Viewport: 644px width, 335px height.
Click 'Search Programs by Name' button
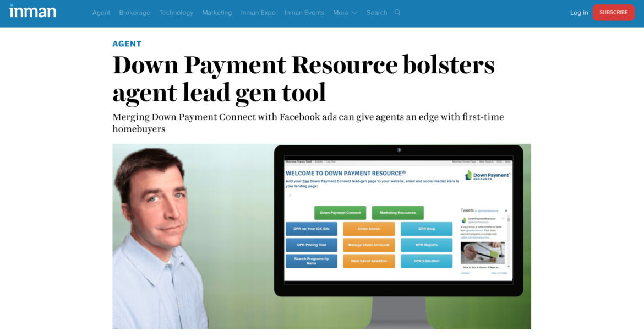coord(312,261)
